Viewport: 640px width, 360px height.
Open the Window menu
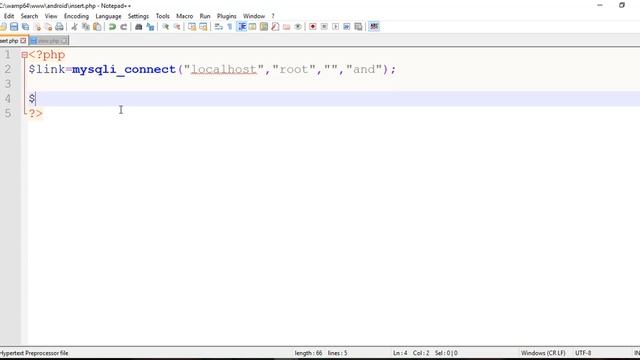(x=254, y=16)
